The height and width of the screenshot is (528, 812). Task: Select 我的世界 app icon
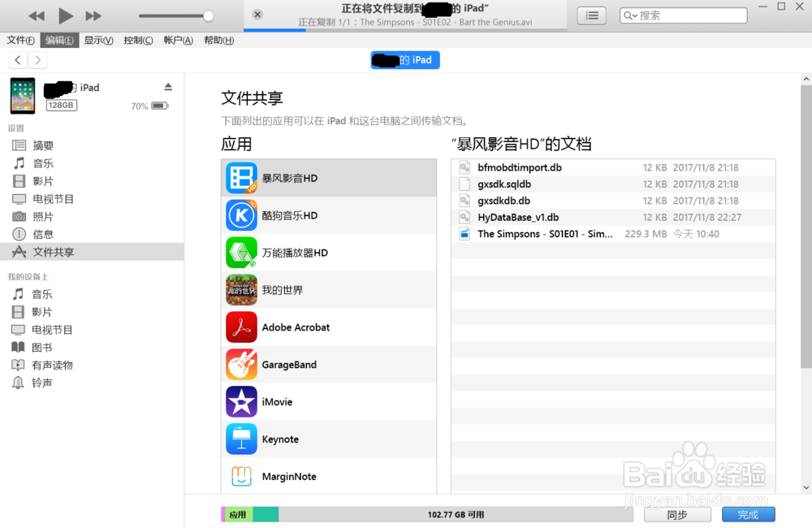pyautogui.click(x=241, y=290)
